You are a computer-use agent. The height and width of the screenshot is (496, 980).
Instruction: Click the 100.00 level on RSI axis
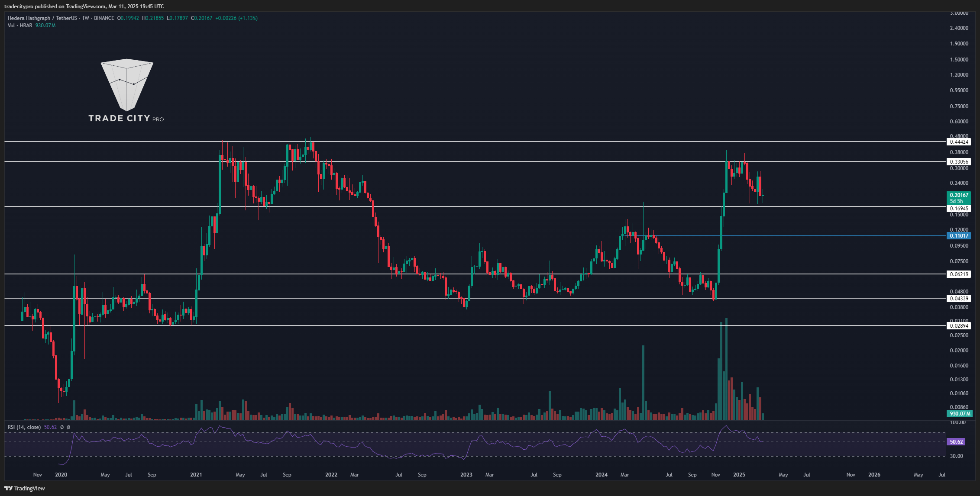coord(957,422)
